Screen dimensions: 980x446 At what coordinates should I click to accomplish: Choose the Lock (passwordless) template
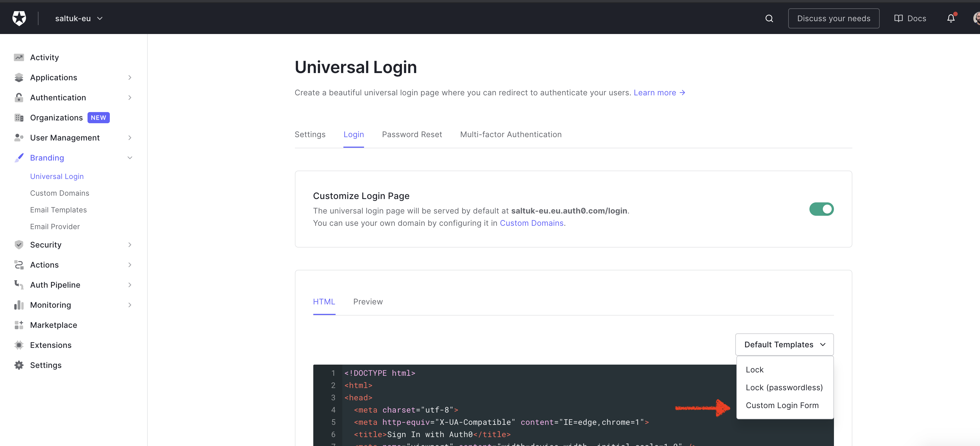click(x=785, y=387)
